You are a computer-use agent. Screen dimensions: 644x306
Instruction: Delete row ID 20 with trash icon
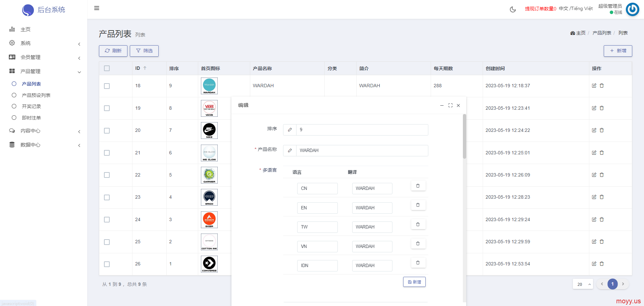tap(602, 130)
